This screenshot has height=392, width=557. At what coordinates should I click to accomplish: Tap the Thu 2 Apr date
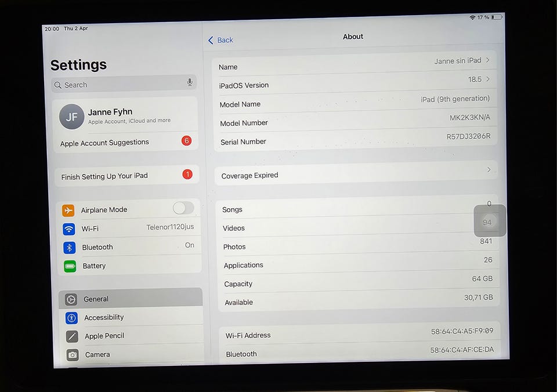tap(75, 28)
